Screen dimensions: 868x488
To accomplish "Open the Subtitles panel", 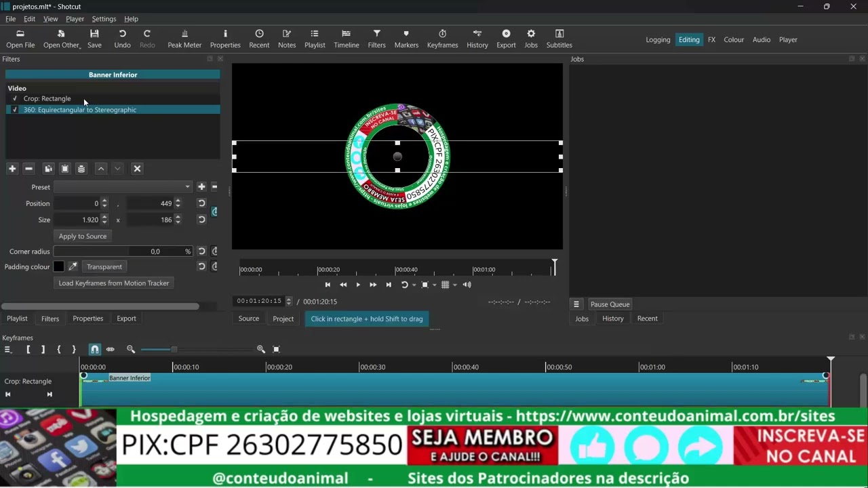I will point(559,39).
